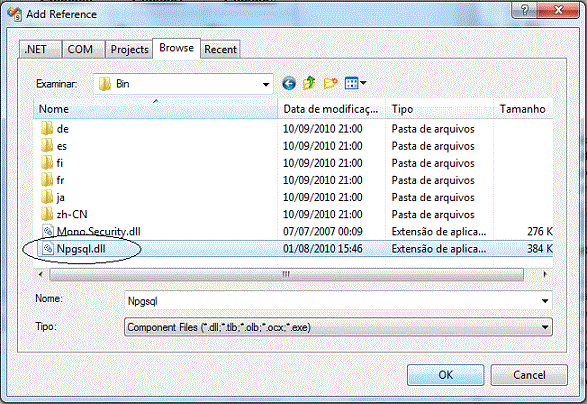The height and width of the screenshot is (404, 587).
Task: Create a new folder icon
Action: pos(330,83)
